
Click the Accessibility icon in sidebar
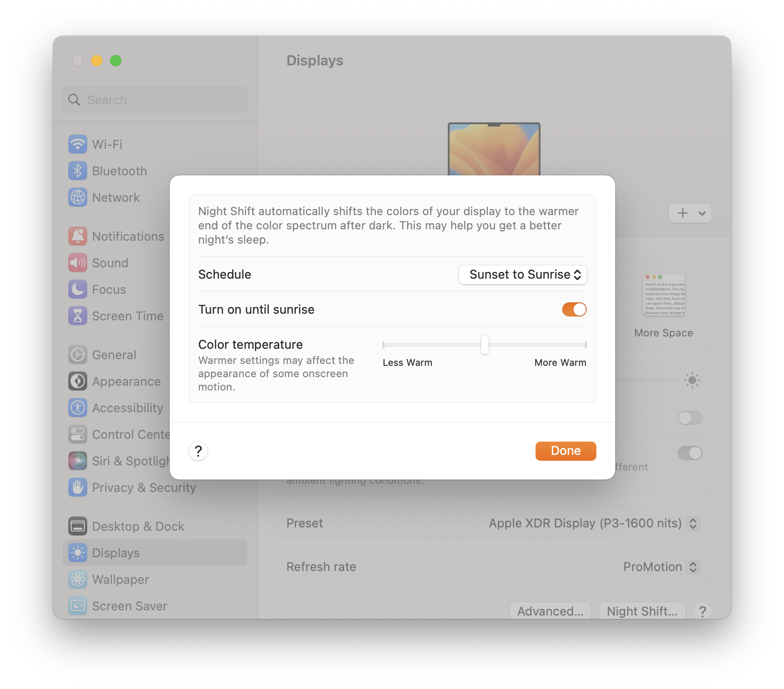pyautogui.click(x=78, y=408)
